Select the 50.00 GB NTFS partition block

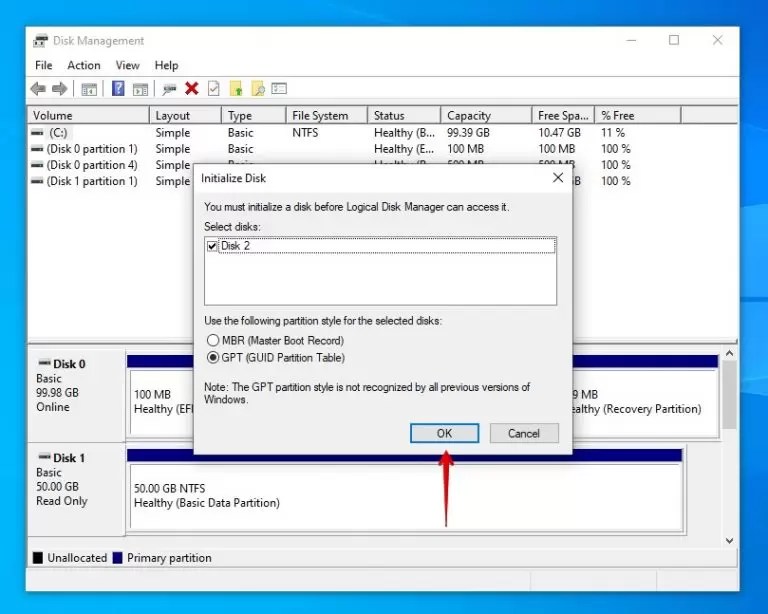tap(406, 496)
